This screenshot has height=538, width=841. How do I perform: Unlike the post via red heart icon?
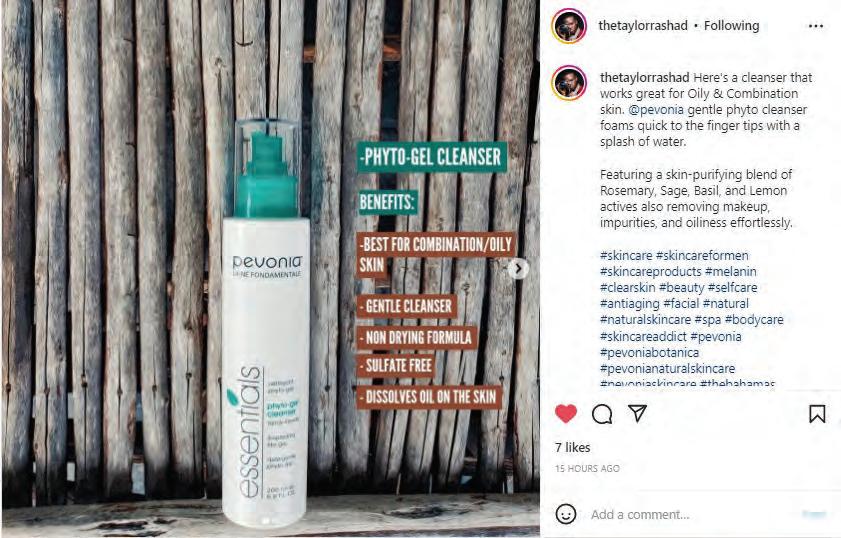(x=565, y=414)
